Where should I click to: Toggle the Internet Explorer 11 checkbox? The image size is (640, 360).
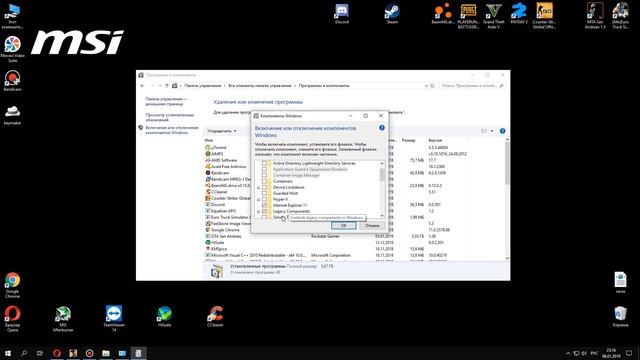click(x=264, y=205)
